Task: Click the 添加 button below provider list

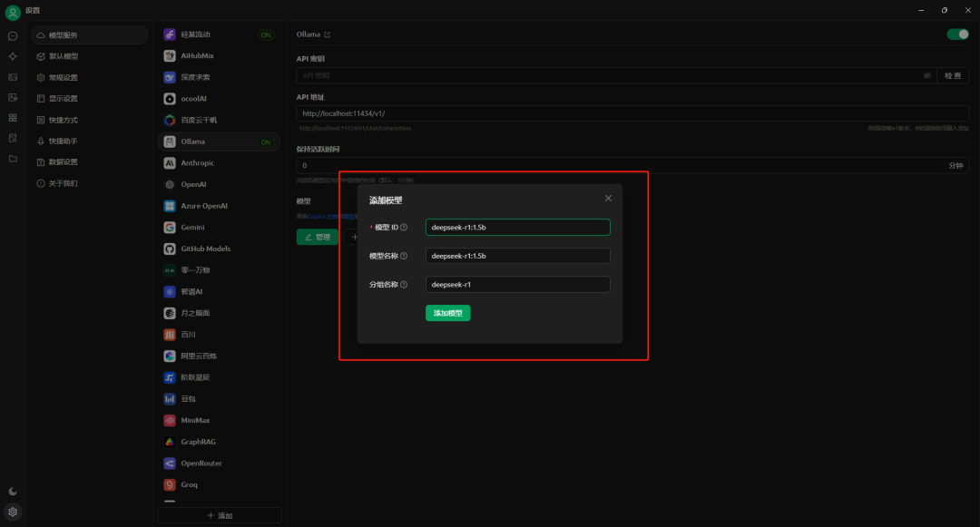Action: (220, 516)
